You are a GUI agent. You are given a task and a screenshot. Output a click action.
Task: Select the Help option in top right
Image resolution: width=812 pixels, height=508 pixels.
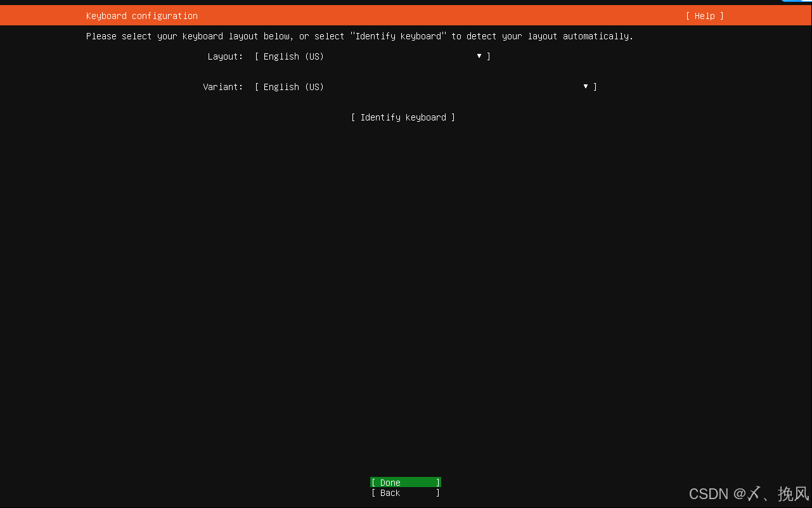click(x=704, y=16)
